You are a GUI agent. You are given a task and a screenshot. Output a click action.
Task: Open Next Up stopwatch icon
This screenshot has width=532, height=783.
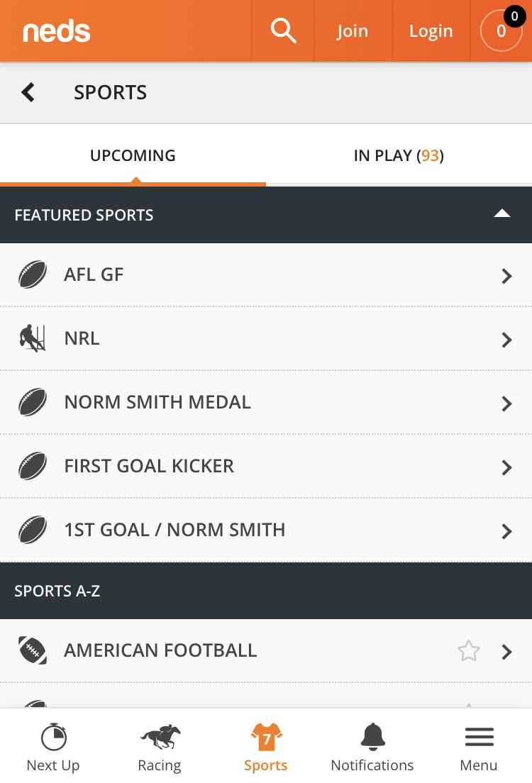[53, 737]
